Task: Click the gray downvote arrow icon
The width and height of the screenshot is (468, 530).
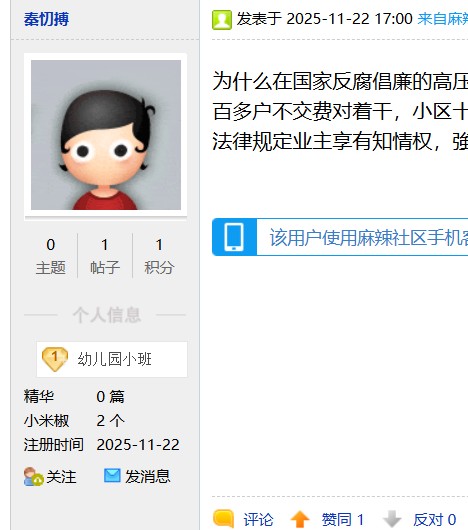Action: click(392, 519)
